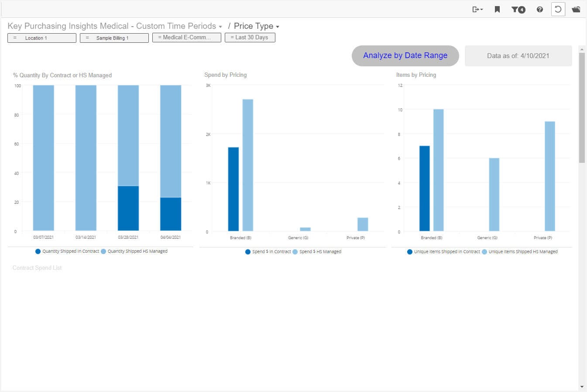Toggle Quantity Shipped HS Managed legend
Screen dimensions: 587x392
point(134,251)
